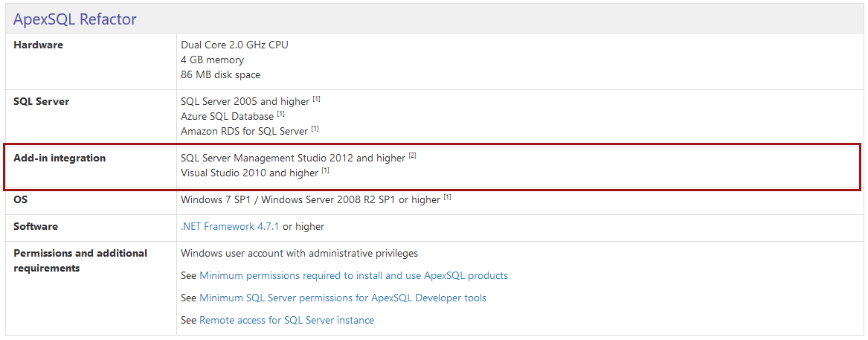The width and height of the screenshot is (868, 340).
Task: Click SQL Server Management Studio 2012 text
Action: [293, 158]
